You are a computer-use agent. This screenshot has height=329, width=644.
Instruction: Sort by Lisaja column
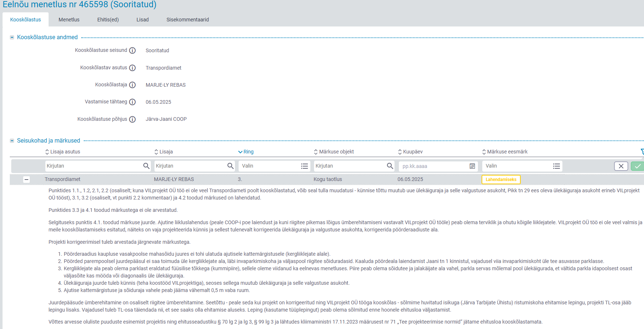click(164, 152)
